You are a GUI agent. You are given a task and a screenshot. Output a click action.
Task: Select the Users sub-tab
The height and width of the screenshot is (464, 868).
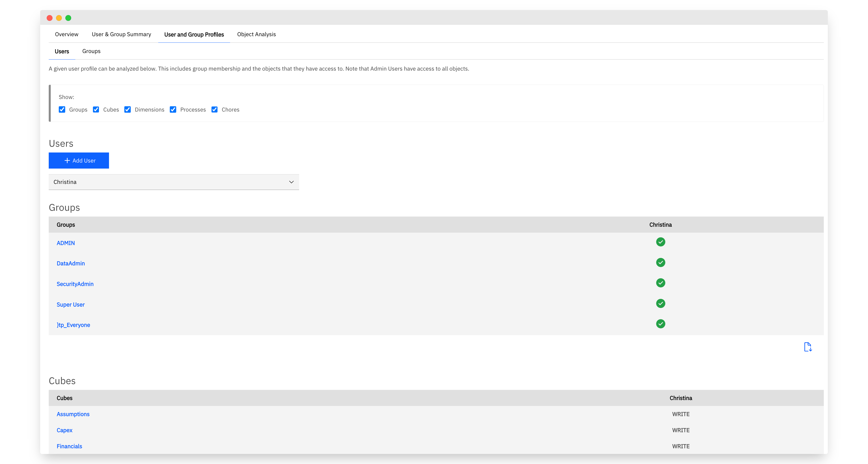click(x=62, y=51)
